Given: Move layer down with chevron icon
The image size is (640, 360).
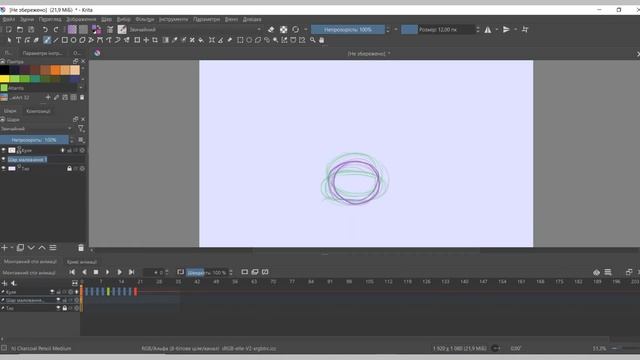Looking at the screenshot, I should [31, 248].
